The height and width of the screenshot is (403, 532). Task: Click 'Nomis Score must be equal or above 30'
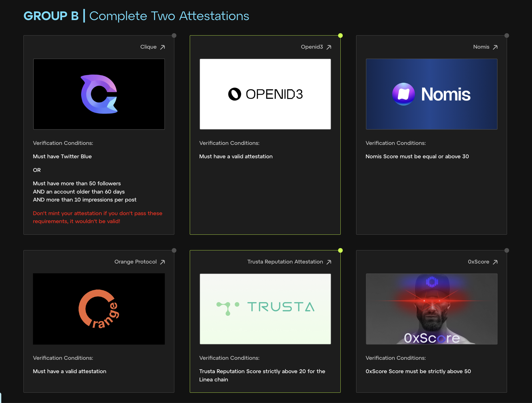[x=417, y=156]
